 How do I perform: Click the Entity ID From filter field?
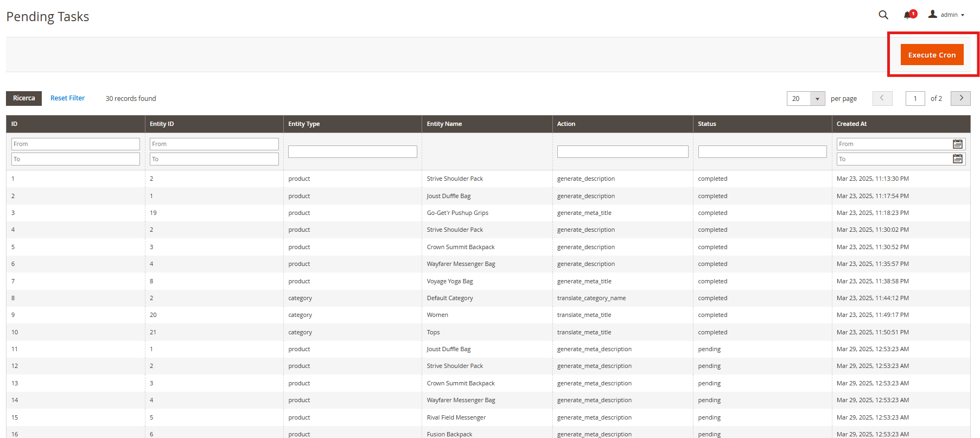214,144
